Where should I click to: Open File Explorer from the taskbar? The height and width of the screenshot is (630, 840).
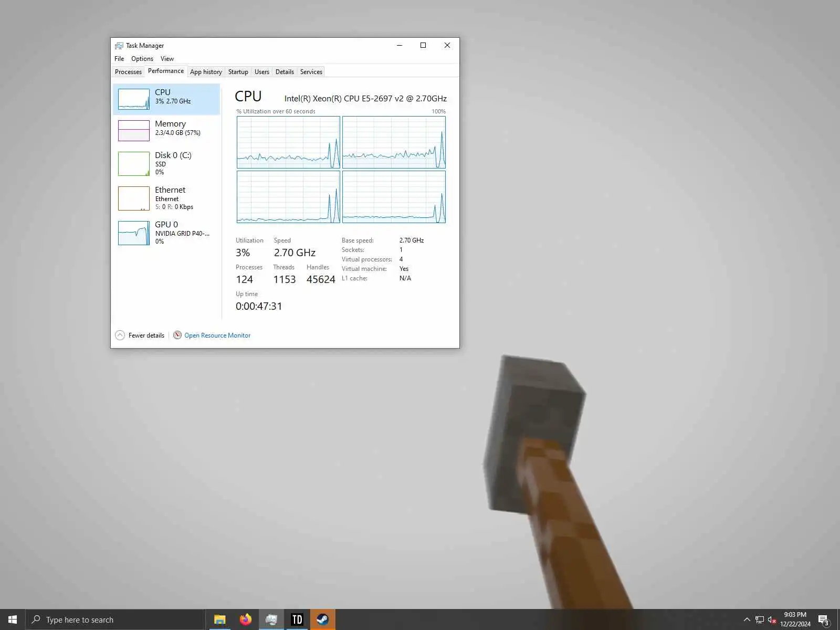click(219, 619)
